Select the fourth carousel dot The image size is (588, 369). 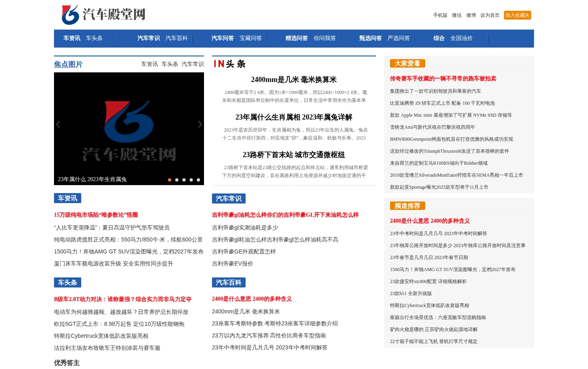point(191,180)
